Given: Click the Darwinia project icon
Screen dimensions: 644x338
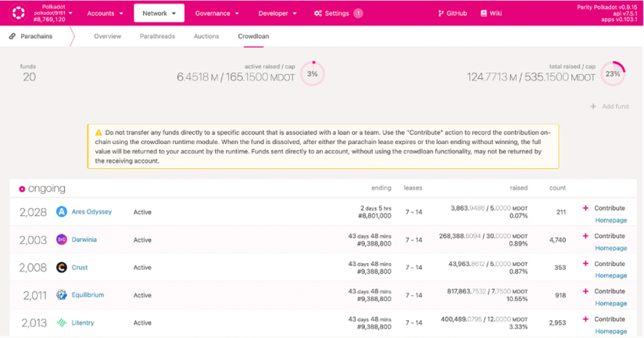Looking at the screenshot, I should click(x=62, y=239).
